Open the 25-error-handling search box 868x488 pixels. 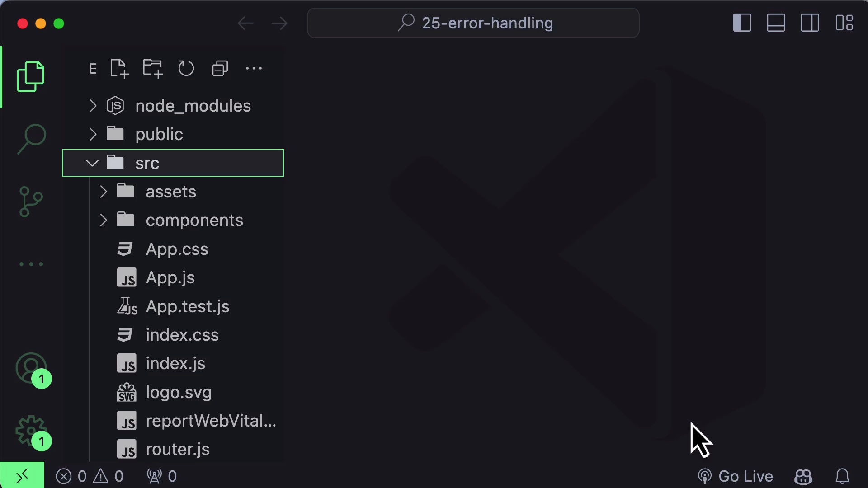click(473, 23)
